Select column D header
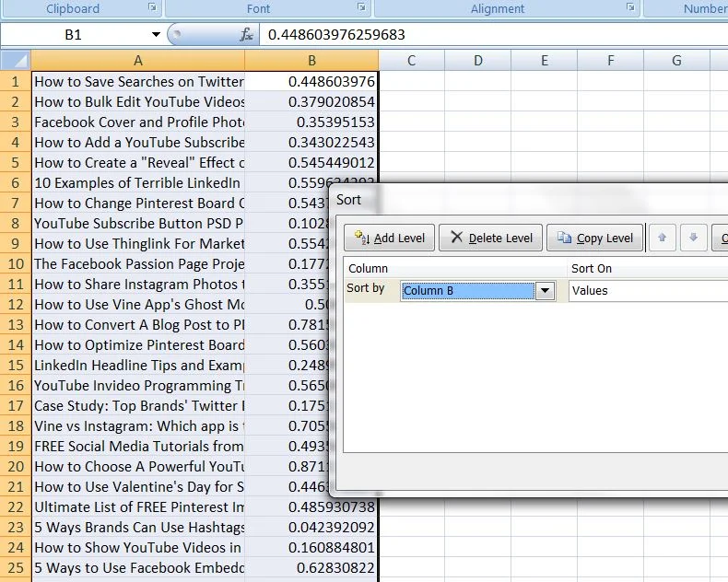 point(477,61)
